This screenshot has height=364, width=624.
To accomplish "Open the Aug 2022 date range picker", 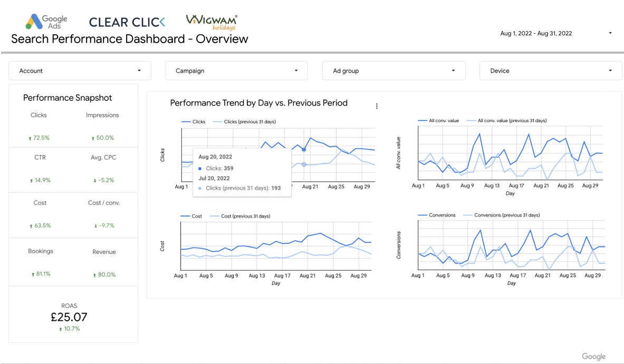I will point(555,33).
